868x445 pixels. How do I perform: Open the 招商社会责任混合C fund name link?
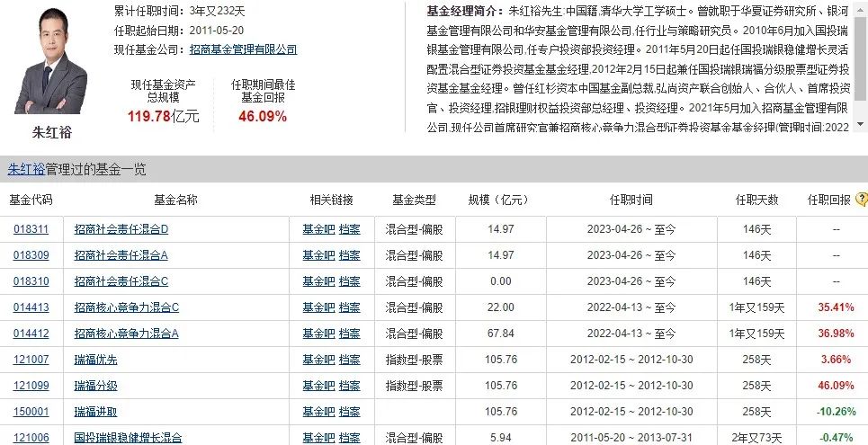pyautogui.click(x=121, y=281)
